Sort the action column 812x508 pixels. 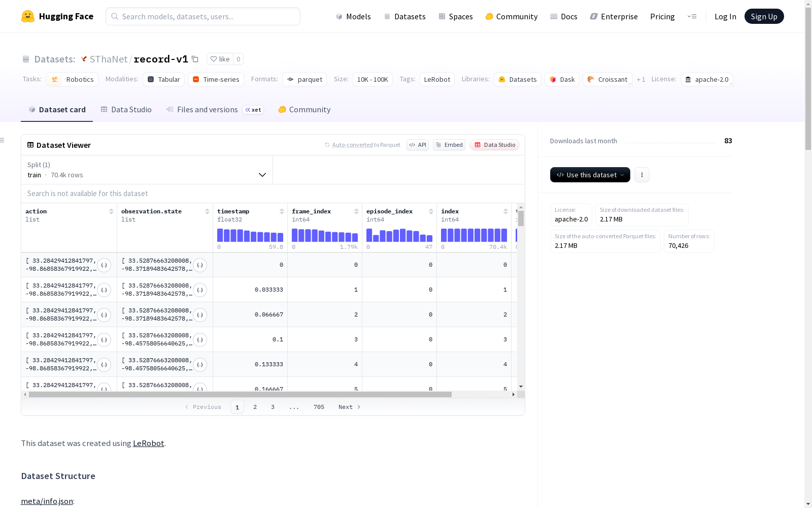[111, 211]
